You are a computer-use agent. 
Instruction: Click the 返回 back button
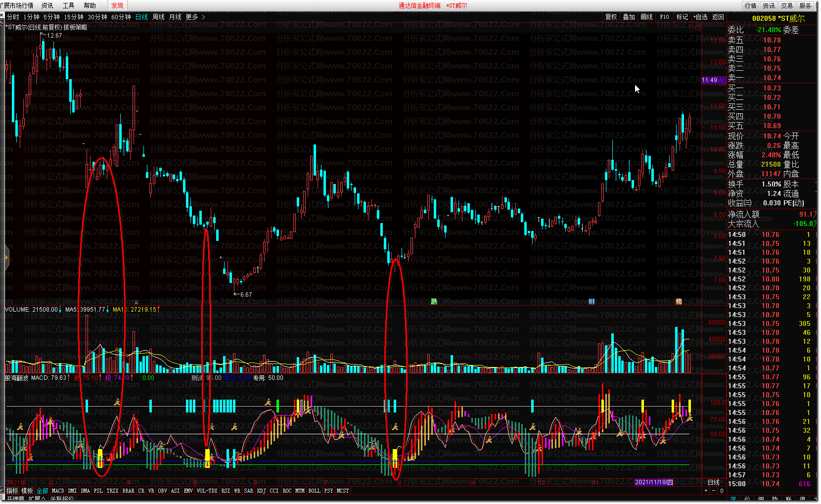(x=718, y=17)
